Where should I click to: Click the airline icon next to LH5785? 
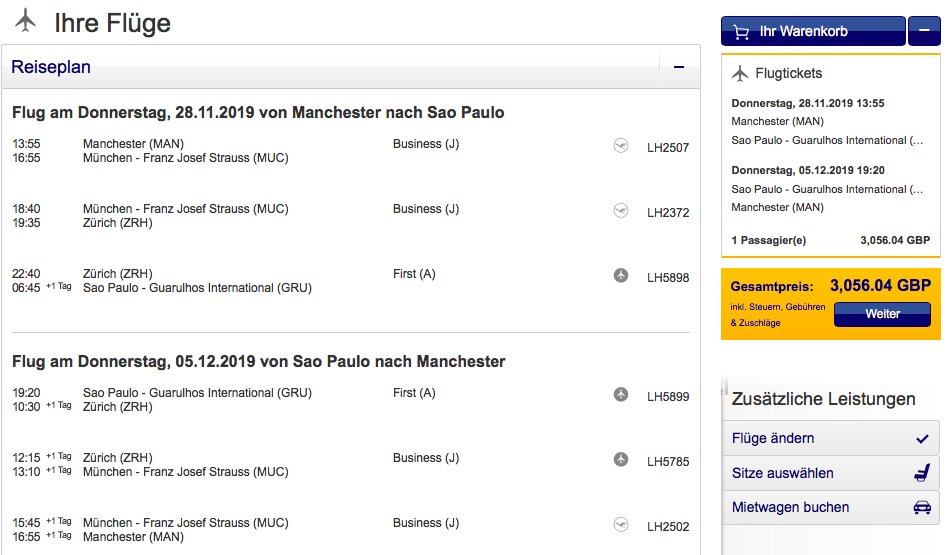[x=621, y=460]
